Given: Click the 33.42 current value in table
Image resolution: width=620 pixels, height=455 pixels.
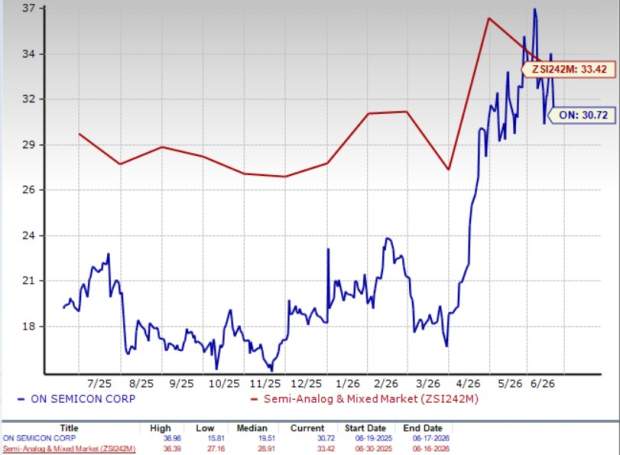Looking at the screenshot, I should pyautogui.click(x=326, y=449).
